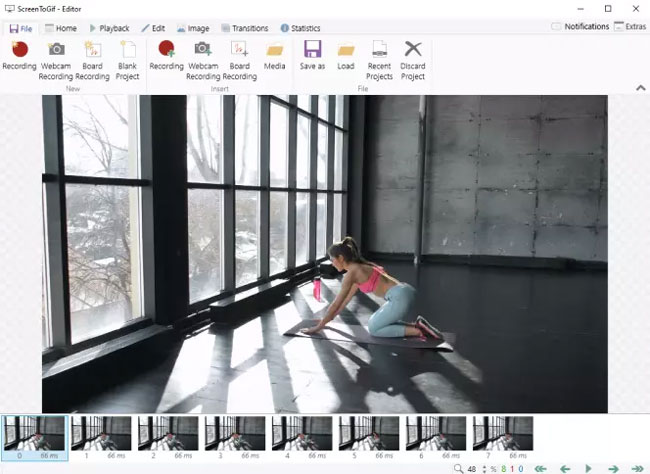Insert a Board Recording into project
This screenshot has width=650, height=474.
240,61
